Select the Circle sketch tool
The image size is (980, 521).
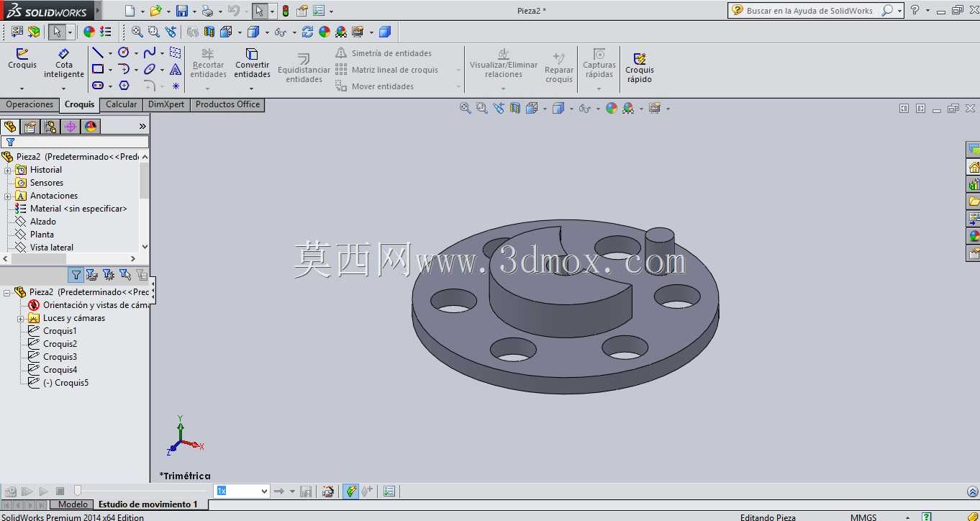(x=123, y=53)
